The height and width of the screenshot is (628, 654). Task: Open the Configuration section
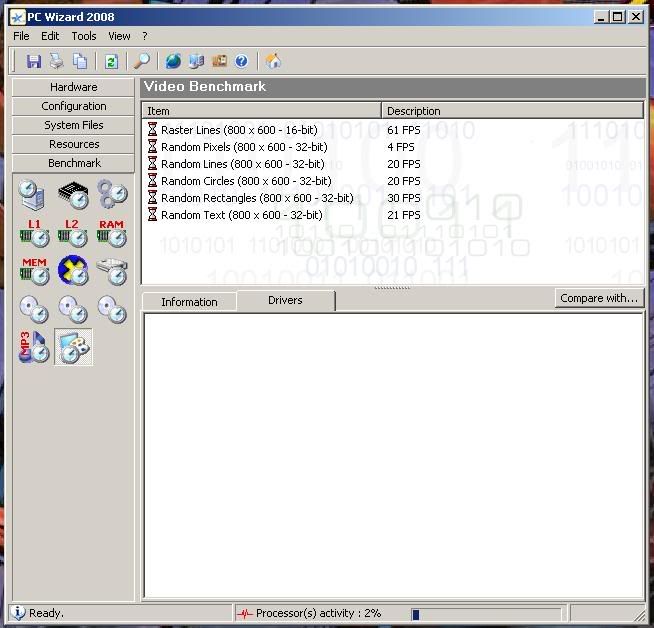(x=73, y=106)
